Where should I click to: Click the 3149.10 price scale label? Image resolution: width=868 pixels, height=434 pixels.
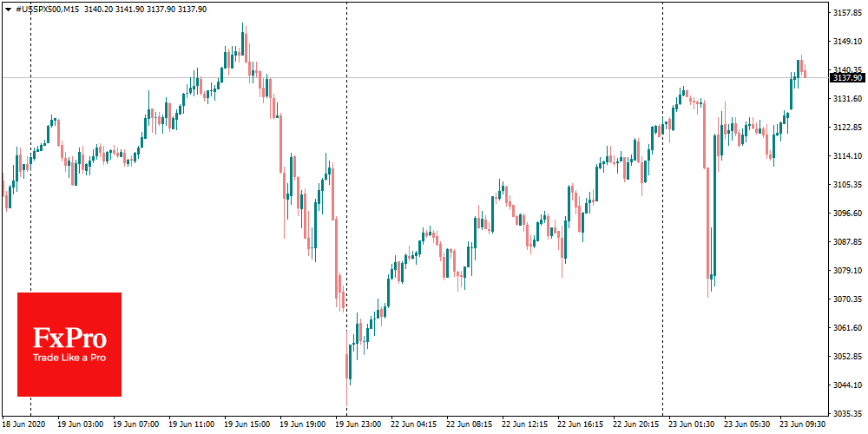point(847,42)
